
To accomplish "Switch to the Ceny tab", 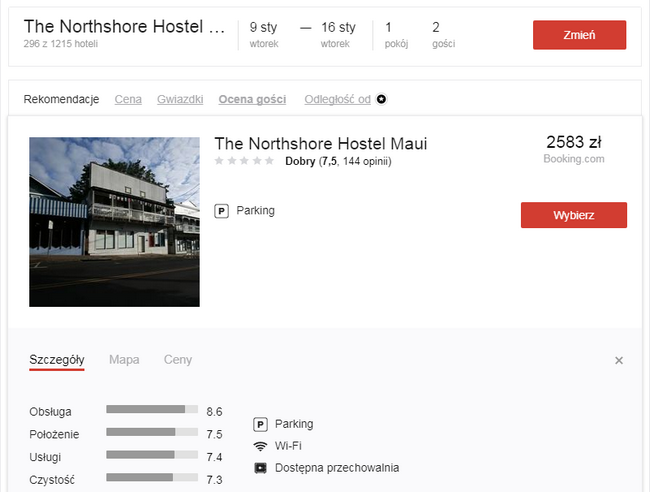I will [178, 359].
